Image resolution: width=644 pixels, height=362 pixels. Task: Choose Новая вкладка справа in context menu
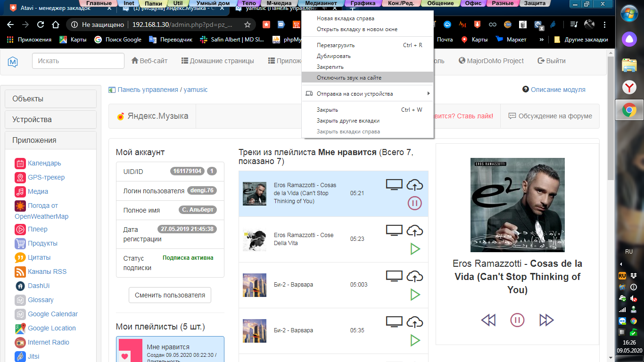tap(367, 18)
